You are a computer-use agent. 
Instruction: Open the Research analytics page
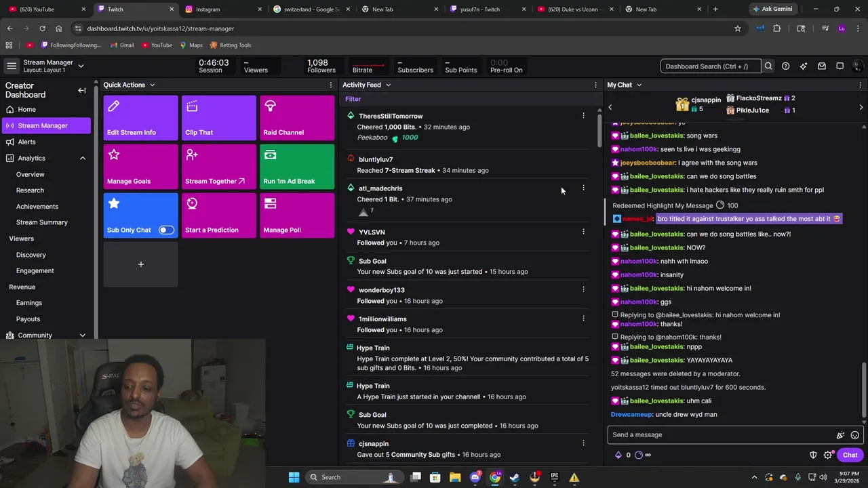point(30,190)
